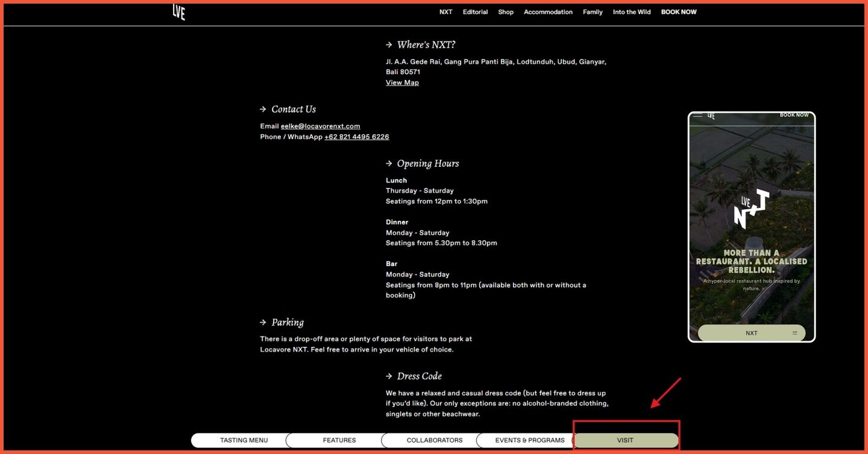The height and width of the screenshot is (454, 868).
Task: Expand the NXT dropdown in mobile preview
Action: [x=752, y=333]
